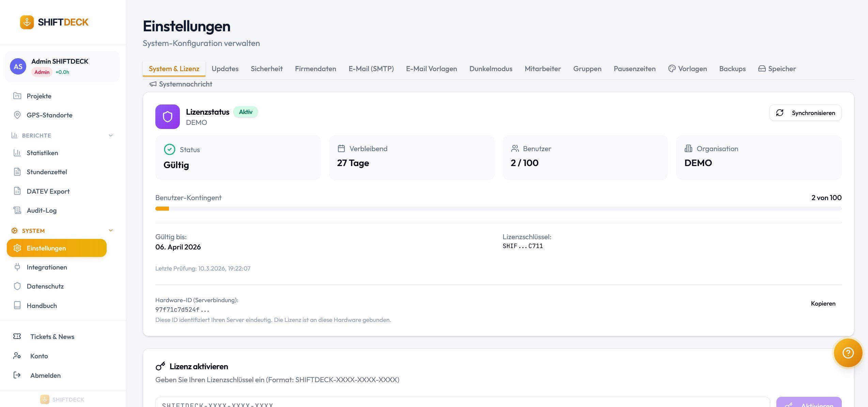
Task: Open Integrationen plug entry
Action: pos(47,267)
